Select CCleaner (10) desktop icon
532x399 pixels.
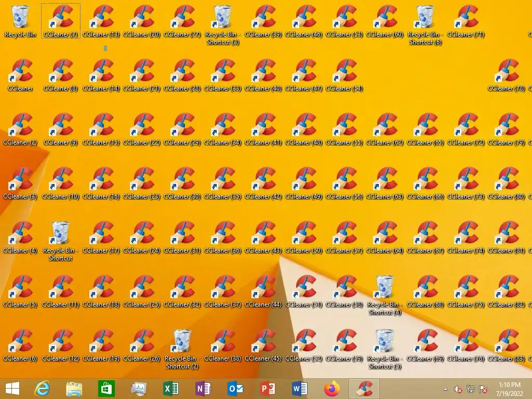click(60, 183)
